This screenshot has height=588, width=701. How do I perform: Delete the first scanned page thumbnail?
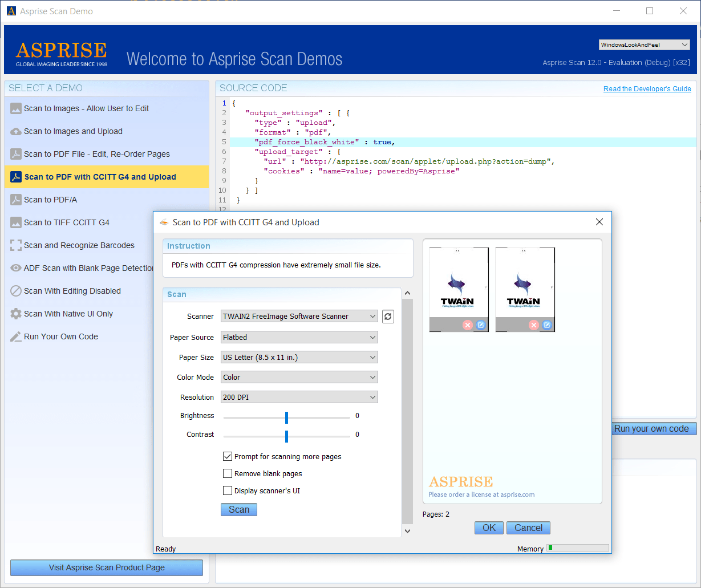pyautogui.click(x=468, y=325)
